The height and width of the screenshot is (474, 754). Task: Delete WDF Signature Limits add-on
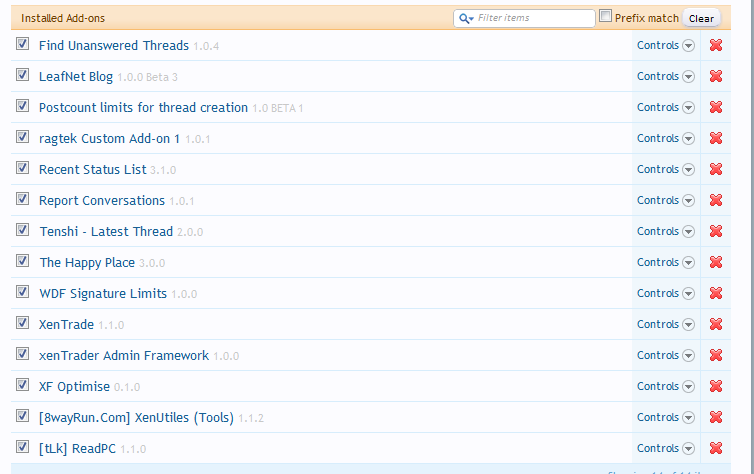point(716,293)
